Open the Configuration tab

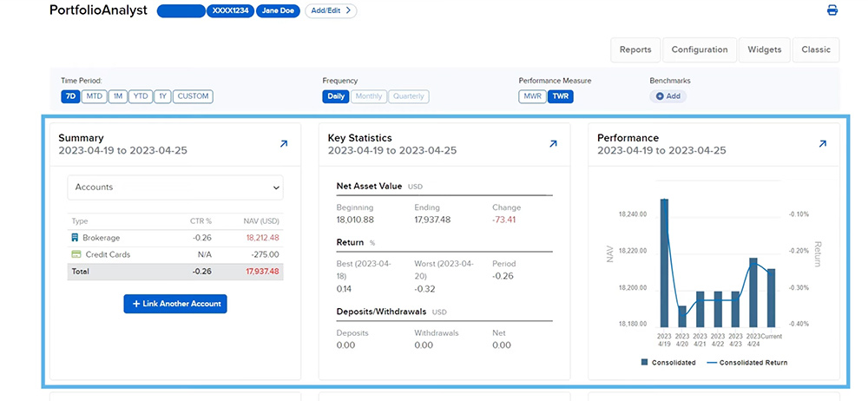coord(700,49)
